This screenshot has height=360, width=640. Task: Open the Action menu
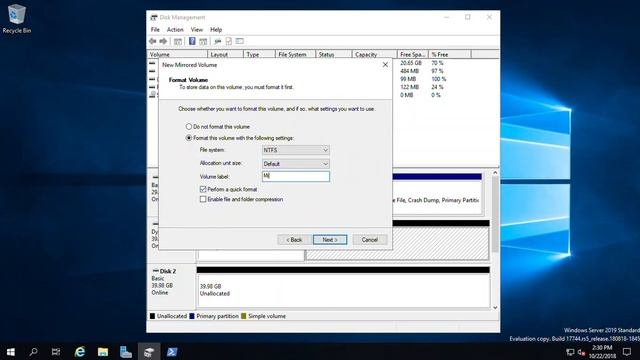[175, 30]
